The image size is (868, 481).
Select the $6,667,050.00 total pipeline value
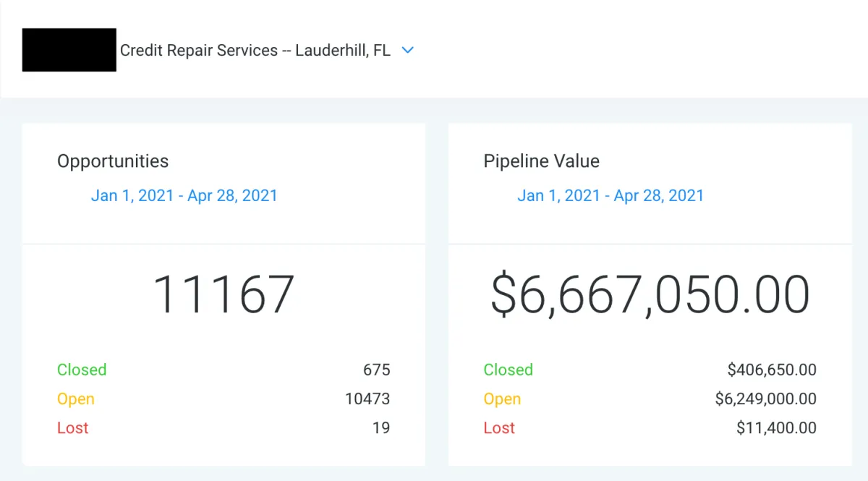(650, 294)
